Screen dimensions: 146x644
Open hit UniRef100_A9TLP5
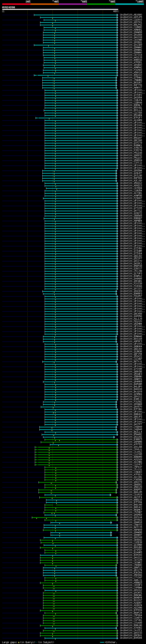[x=131, y=18]
